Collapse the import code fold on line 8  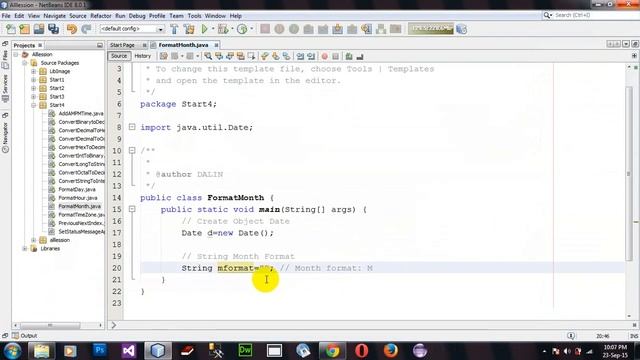tap(132, 127)
